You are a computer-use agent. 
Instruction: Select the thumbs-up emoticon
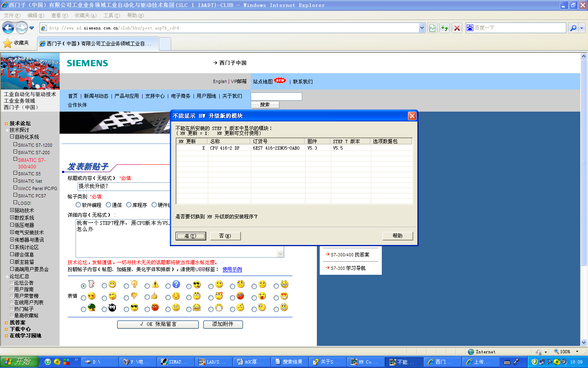tap(154, 296)
